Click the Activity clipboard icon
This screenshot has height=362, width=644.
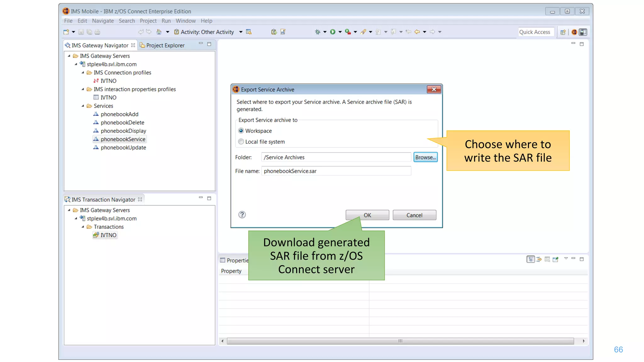(176, 32)
